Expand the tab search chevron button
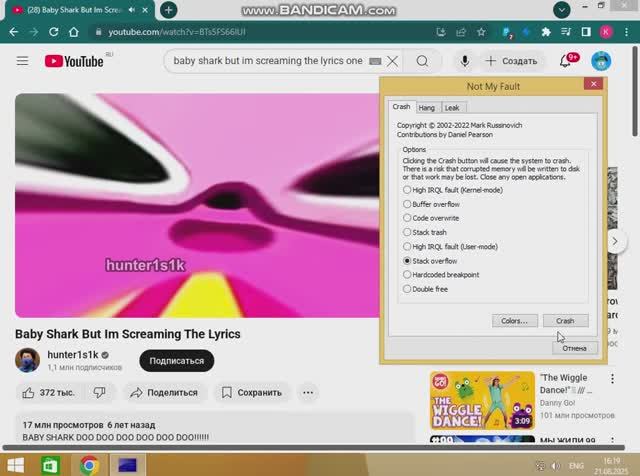This screenshot has width=640, height=476. click(562, 10)
